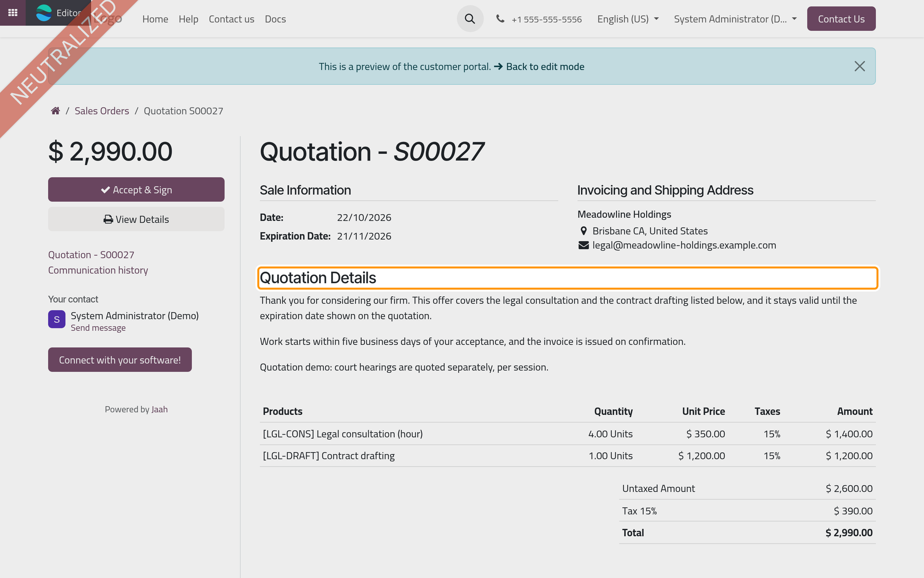Click the Contact Us header button
This screenshot has width=924, height=578.
tap(841, 19)
